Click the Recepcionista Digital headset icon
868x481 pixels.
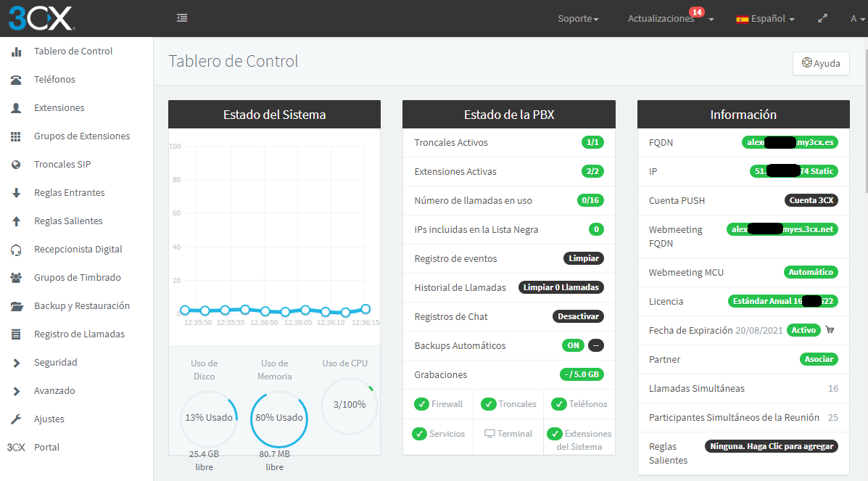[16, 250]
